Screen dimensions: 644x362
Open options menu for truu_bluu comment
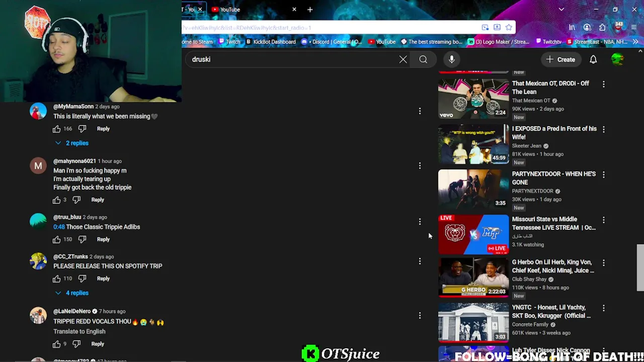click(x=420, y=221)
